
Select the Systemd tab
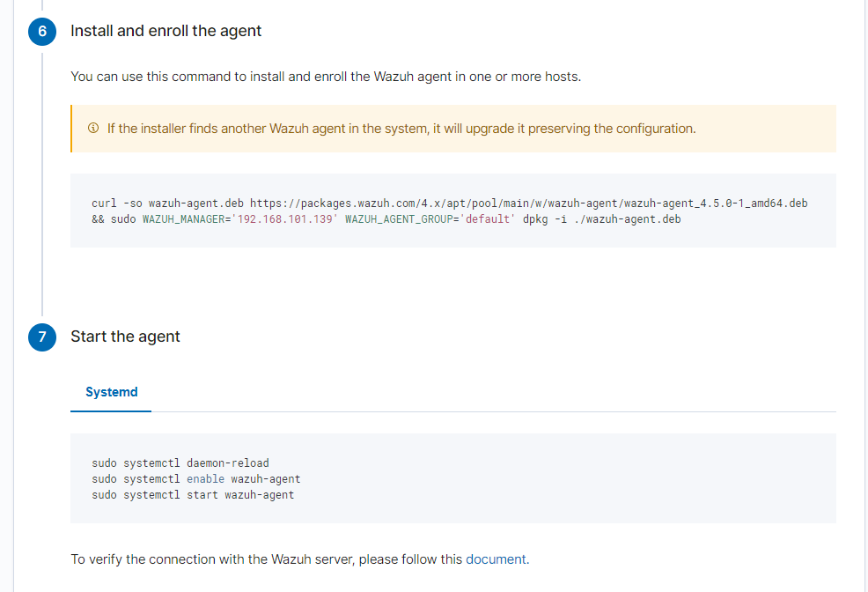pos(111,392)
